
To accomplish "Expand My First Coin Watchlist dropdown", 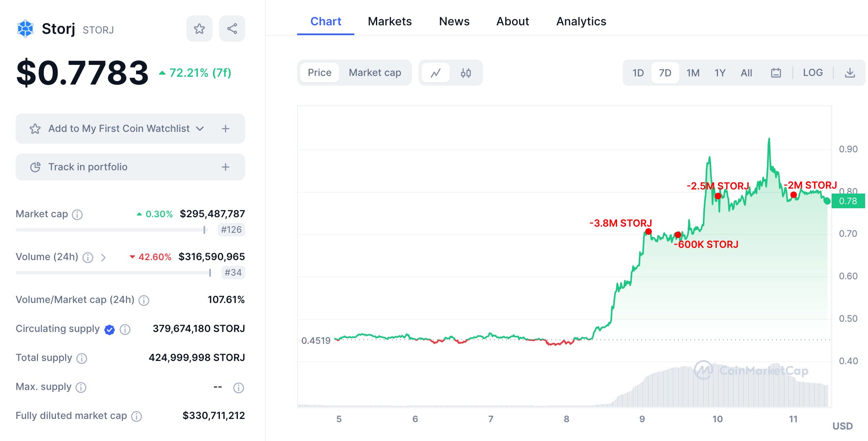I will [x=200, y=129].
